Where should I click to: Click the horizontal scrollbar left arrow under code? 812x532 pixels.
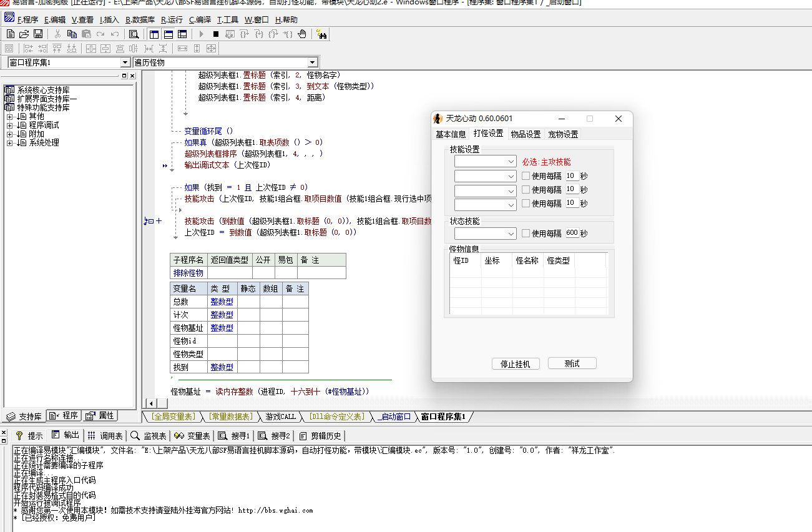[150, 403]
